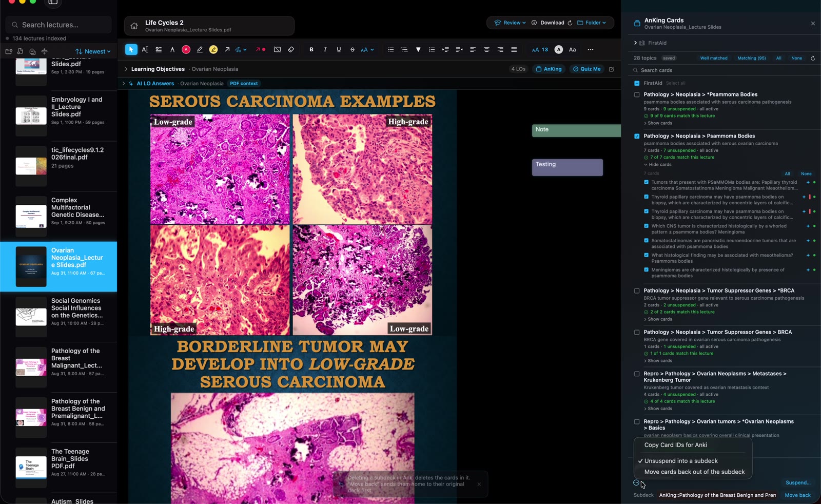Screen dimensions: 821x504
Task: Insert a bulleted list
Action: [390, 50]
